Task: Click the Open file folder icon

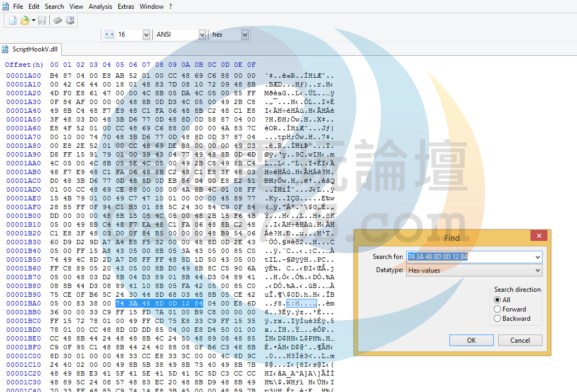Action: pos(25,20)
